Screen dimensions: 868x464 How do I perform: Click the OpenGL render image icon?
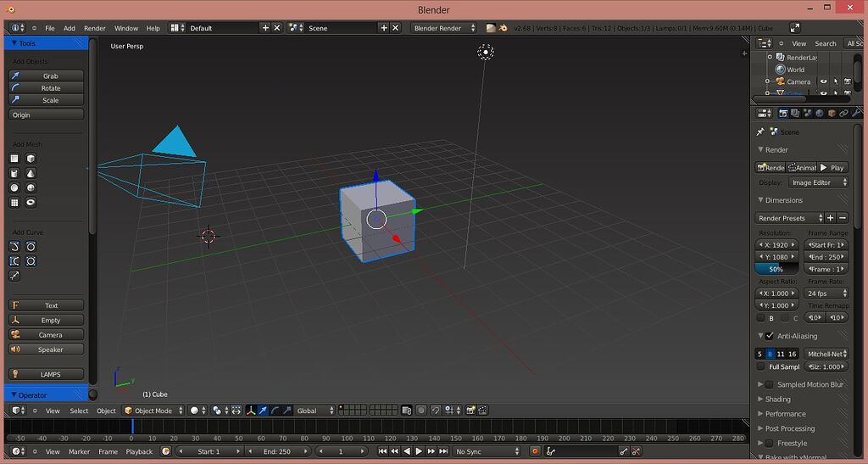pos(470,411)
